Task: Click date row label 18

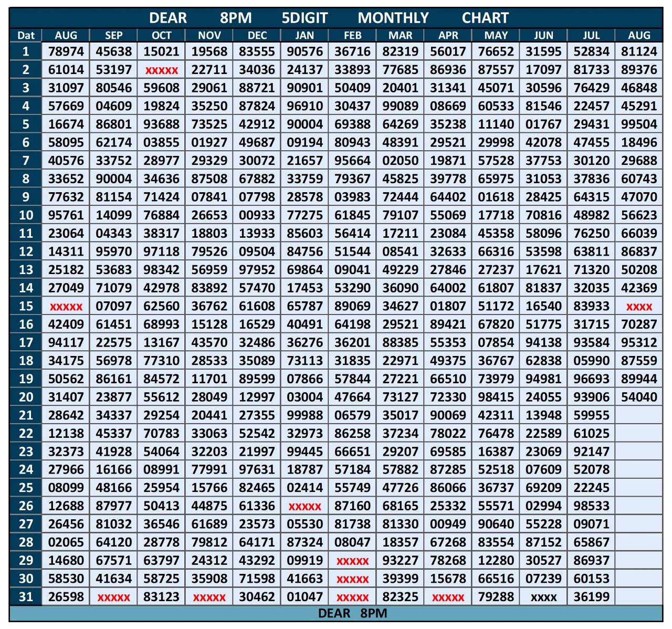Action: pos(26,361)
